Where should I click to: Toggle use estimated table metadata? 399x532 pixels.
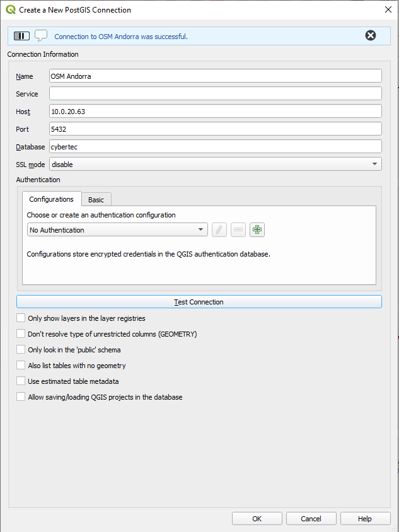(x=21, y=381)
